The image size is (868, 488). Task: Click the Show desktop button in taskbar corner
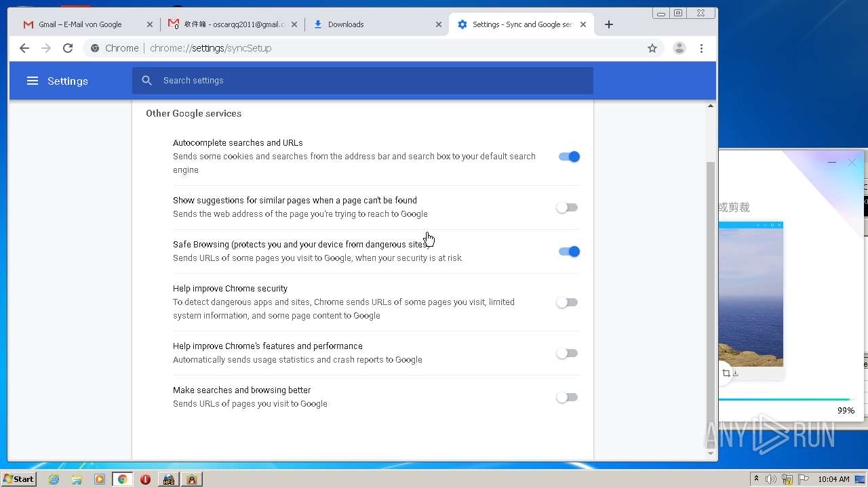point(860,479)
